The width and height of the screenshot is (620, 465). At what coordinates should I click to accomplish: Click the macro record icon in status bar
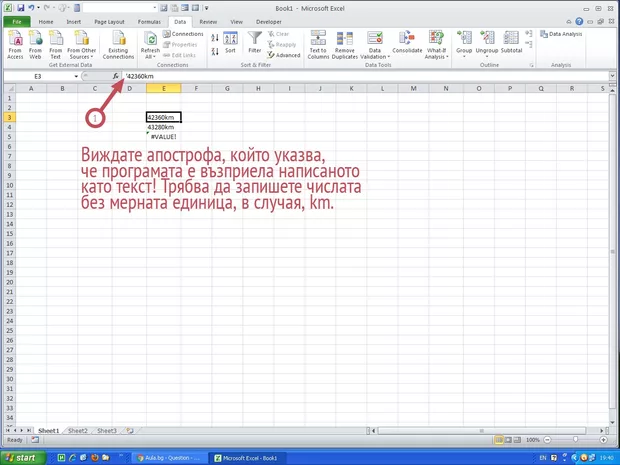(x=35, y=440)
